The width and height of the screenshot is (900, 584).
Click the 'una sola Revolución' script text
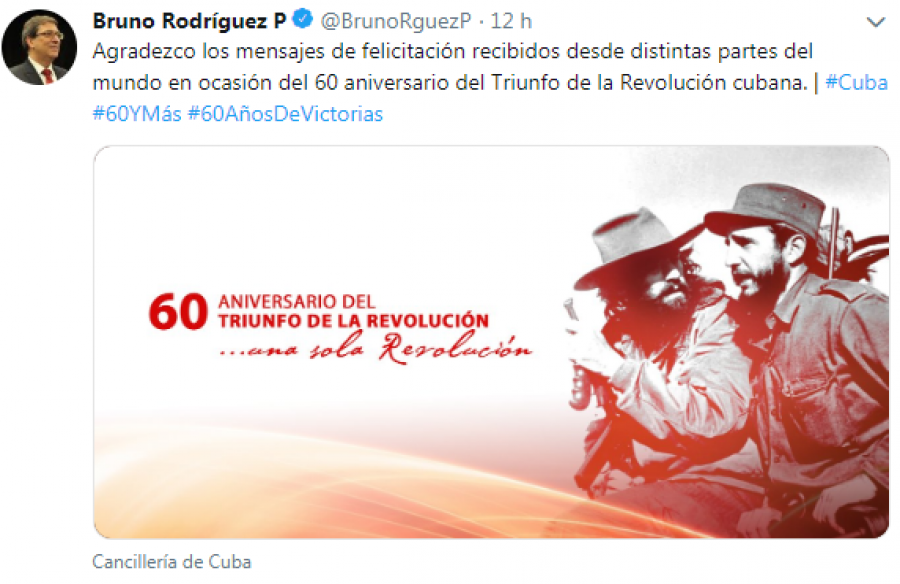point(376,348)
